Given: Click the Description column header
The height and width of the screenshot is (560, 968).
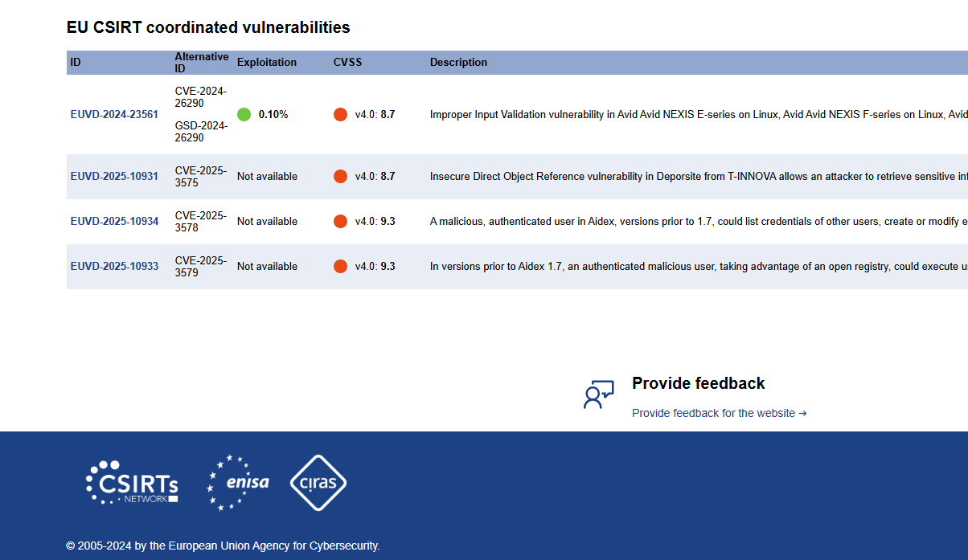Looking at the screenshot, I should (458, 63).
